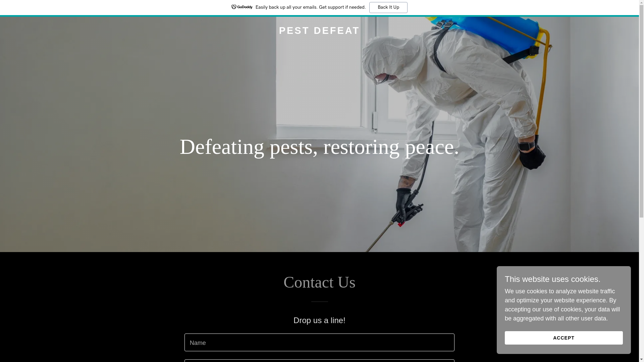644x362 pixels.
Task: Focus the Name input field
Action: (x=319, y=342)
